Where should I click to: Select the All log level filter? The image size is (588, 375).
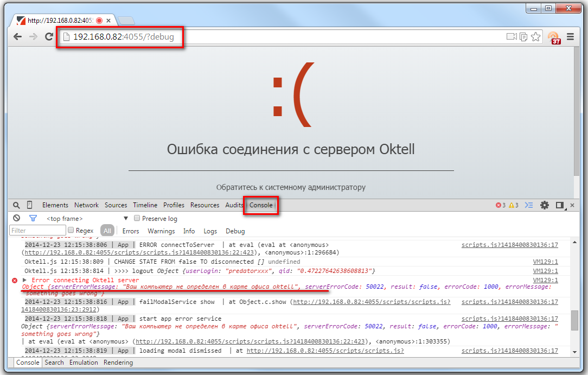coord(107,231)
